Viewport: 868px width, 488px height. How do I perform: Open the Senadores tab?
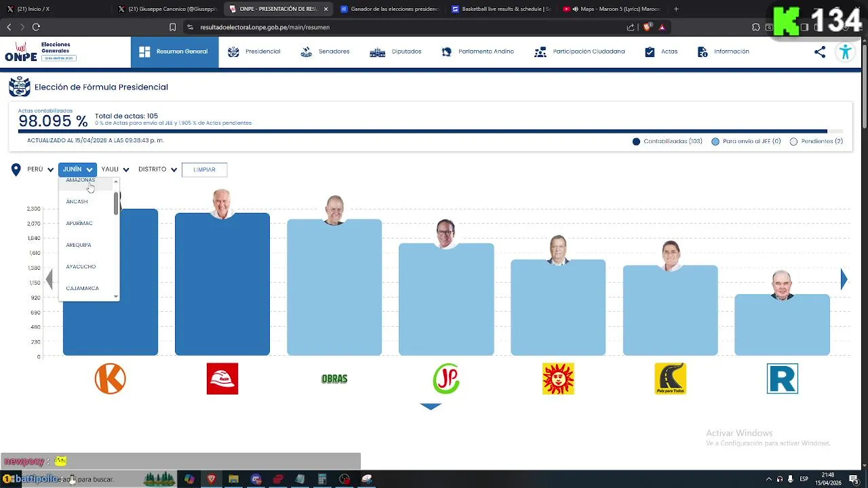(x=325, y=52)
